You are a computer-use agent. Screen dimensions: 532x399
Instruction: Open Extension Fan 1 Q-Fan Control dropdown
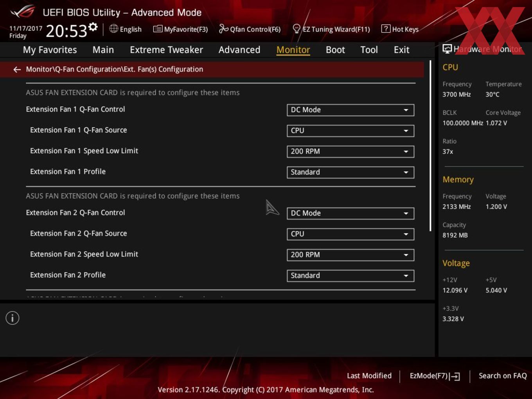pos(350,110)
